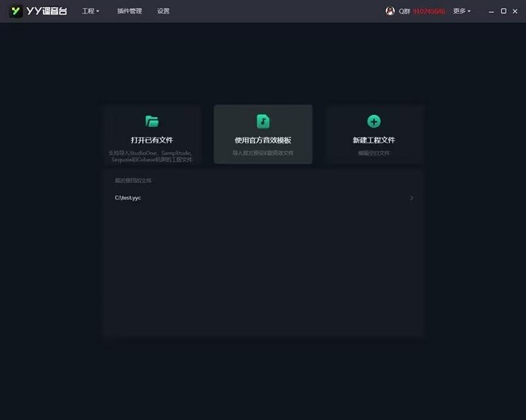Click the green open-folder icon
The width and height of the screenshot is (526, 420).
point(152,121)
